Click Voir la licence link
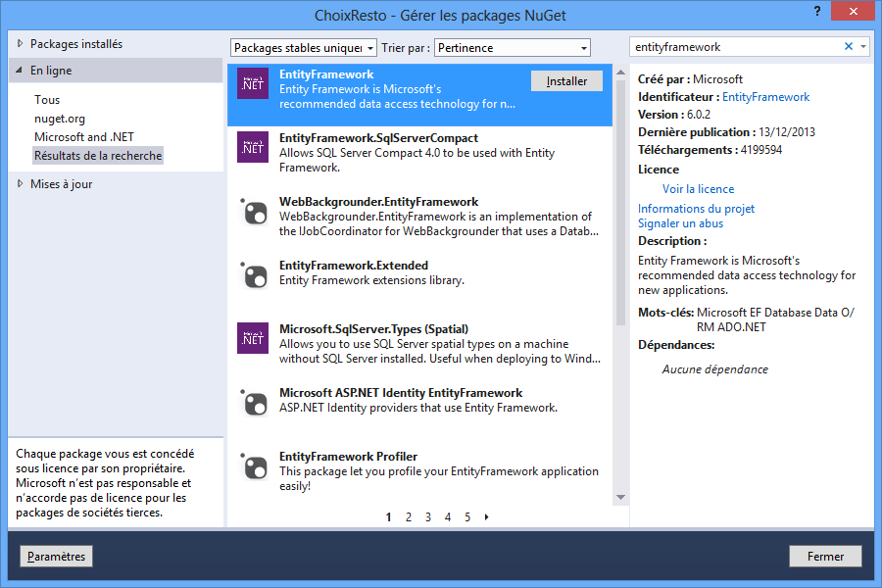The image size is (882, 588). [698, 189]
